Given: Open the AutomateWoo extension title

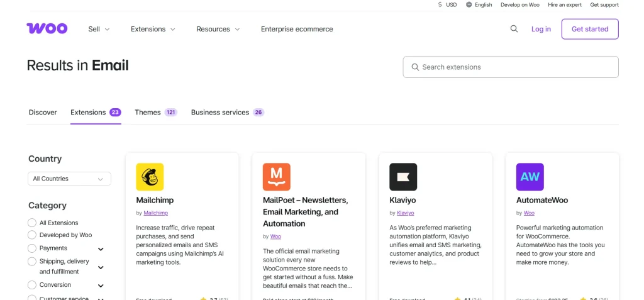Looking at the screenshot, I should pos(542,200).
